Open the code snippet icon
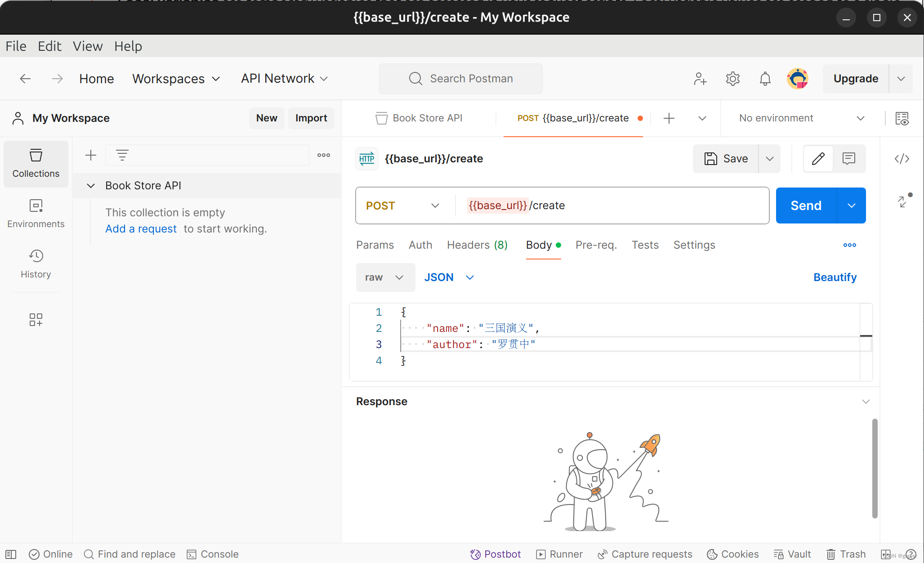The width and height of the screenshot is (924, 563). (x=902, y=159)
